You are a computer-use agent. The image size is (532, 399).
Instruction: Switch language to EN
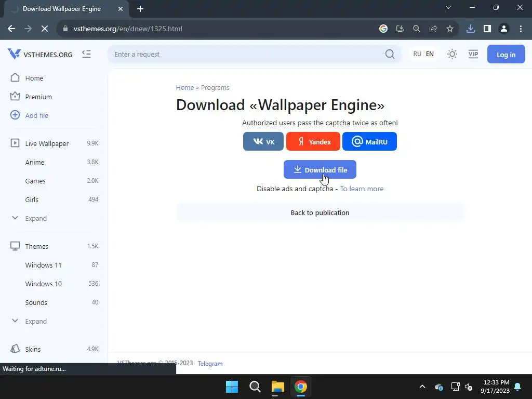tap(430, 54)
